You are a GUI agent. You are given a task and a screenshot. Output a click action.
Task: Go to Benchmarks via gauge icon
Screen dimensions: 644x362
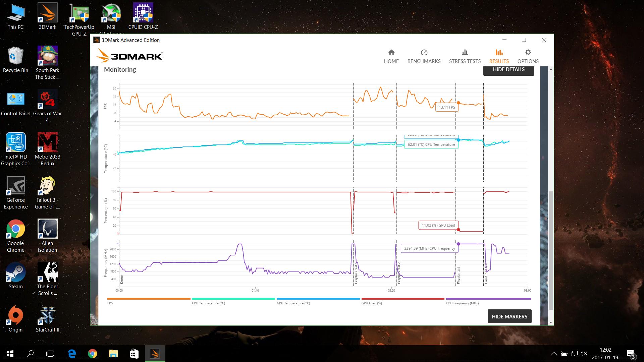[x=424, y=53]
